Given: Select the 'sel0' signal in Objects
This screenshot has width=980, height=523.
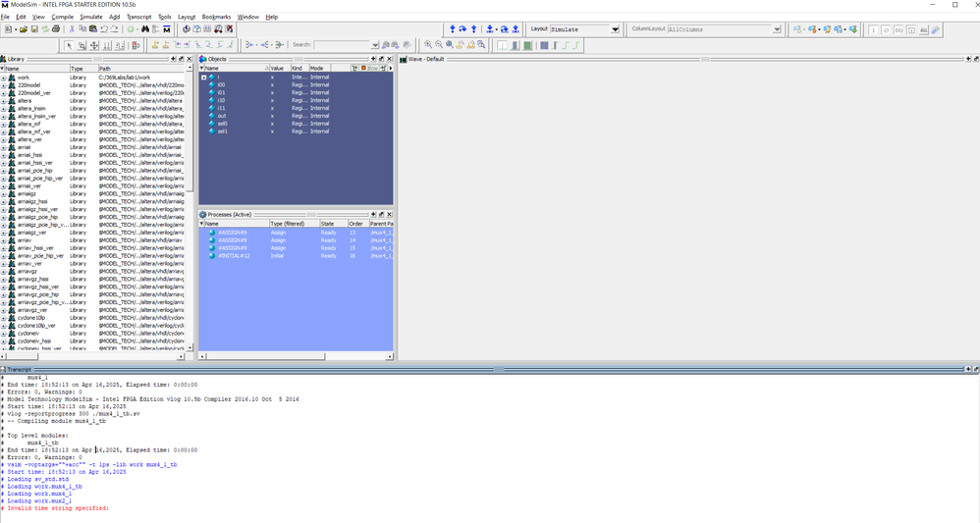Looking at the screenshot, I should (x=223, y=124).
